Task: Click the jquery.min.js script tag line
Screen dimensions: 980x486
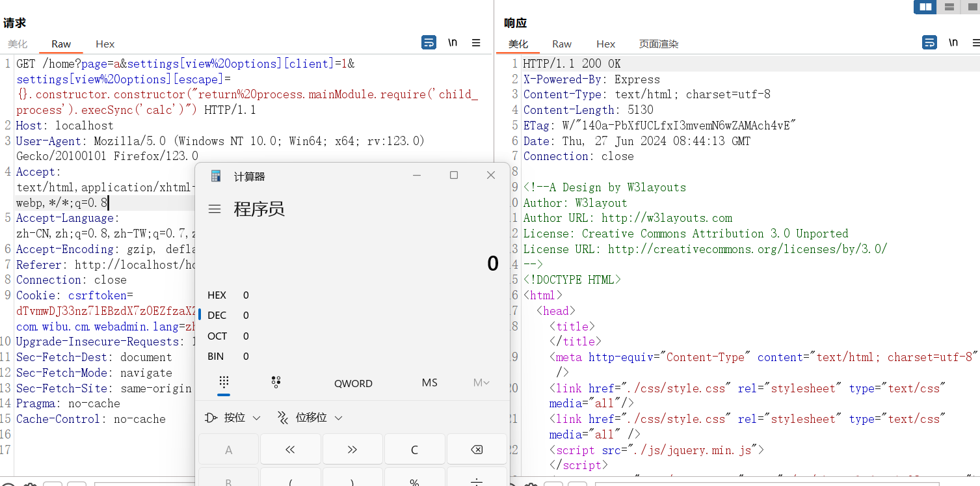Action: (x=657, y=450)
